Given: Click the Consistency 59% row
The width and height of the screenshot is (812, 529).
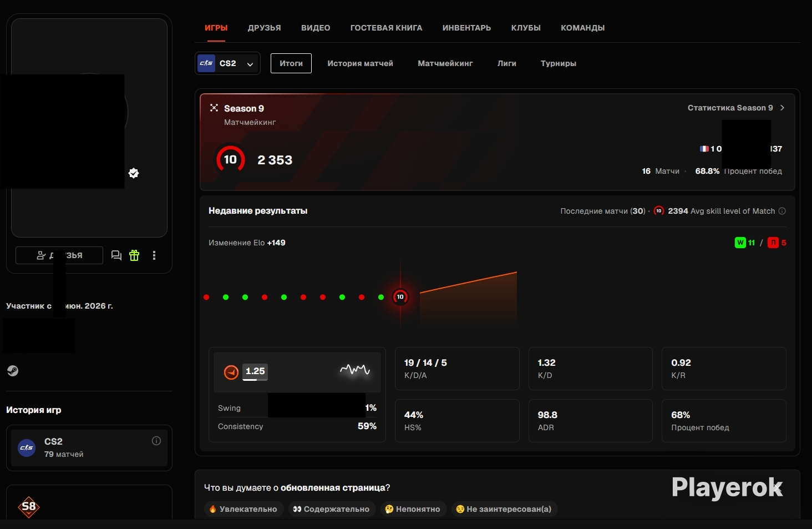Looking at the screenshot, I should tap(297, 426).
